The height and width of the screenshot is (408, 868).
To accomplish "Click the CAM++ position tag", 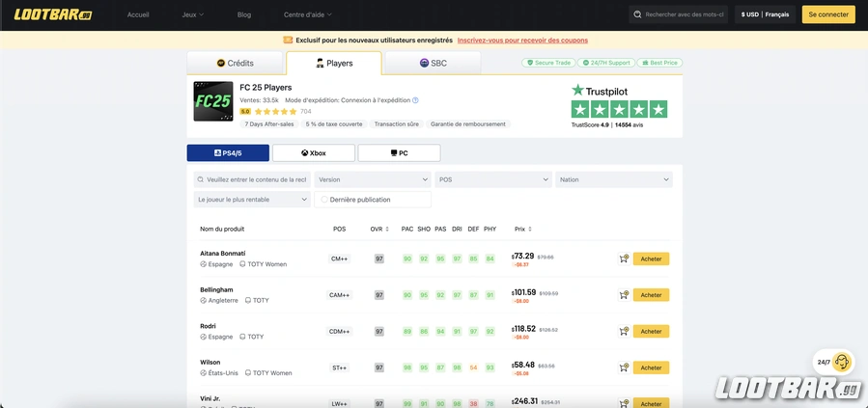I will pos(339,295).
